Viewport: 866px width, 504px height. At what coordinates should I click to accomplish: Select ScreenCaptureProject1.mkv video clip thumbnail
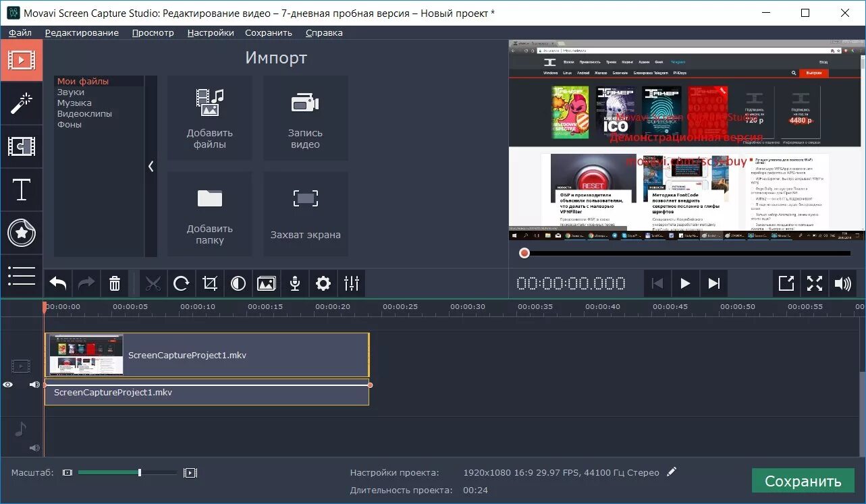(x=86, y=355)
